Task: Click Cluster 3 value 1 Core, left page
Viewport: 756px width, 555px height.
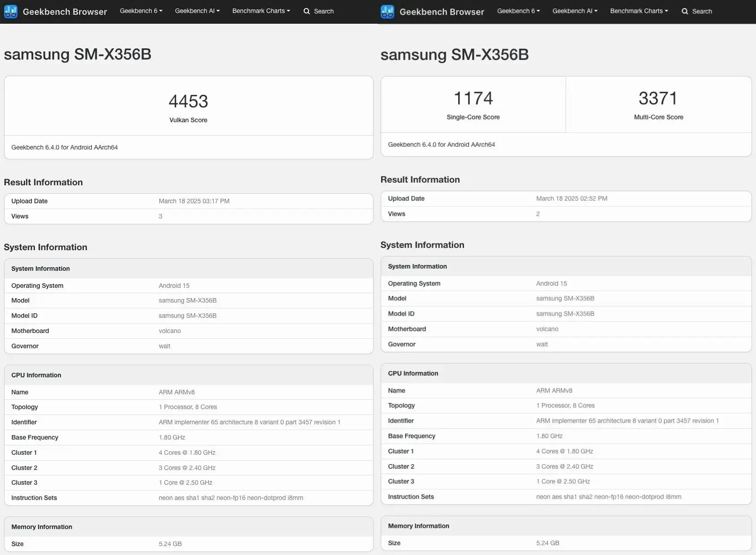Action: [x=185, y=483]
